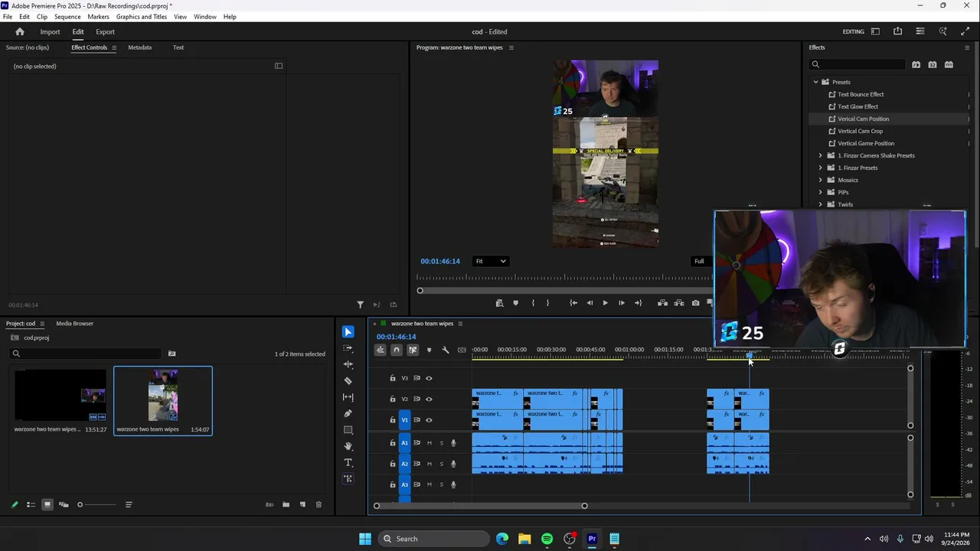The width and height of the screenshot is (980, 551).
Task: Toggle lock on V3 track
Action: click(393, 378)
